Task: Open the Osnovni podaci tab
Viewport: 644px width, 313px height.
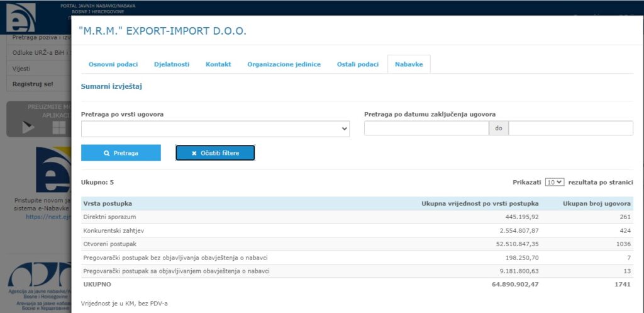Action: click(x=113, y=64)
